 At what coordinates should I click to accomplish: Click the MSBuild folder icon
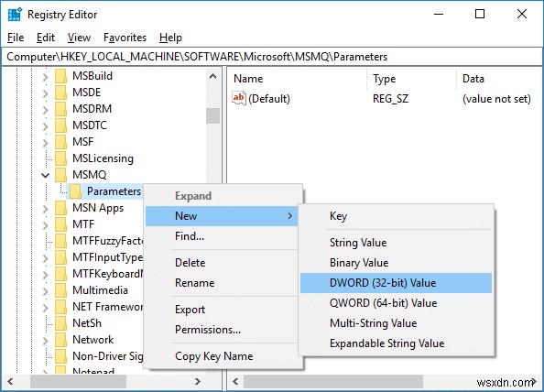point(60,76)
